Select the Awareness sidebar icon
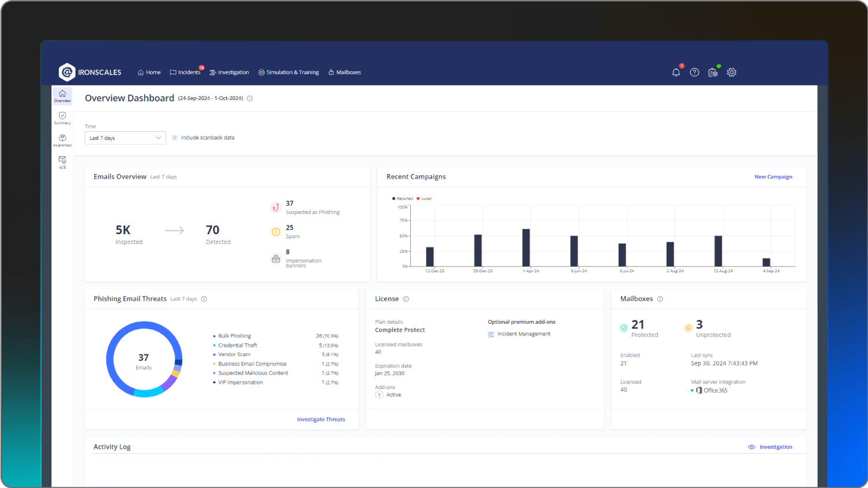Screen dimensions: 868x488 coord(62,139)
